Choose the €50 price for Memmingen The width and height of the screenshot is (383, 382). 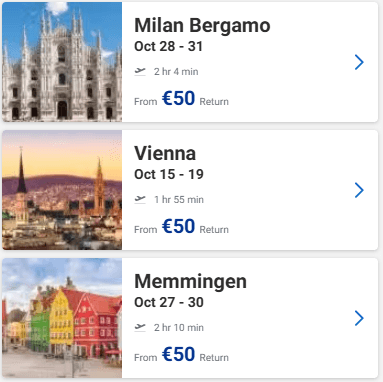click(x=178, y=354)
